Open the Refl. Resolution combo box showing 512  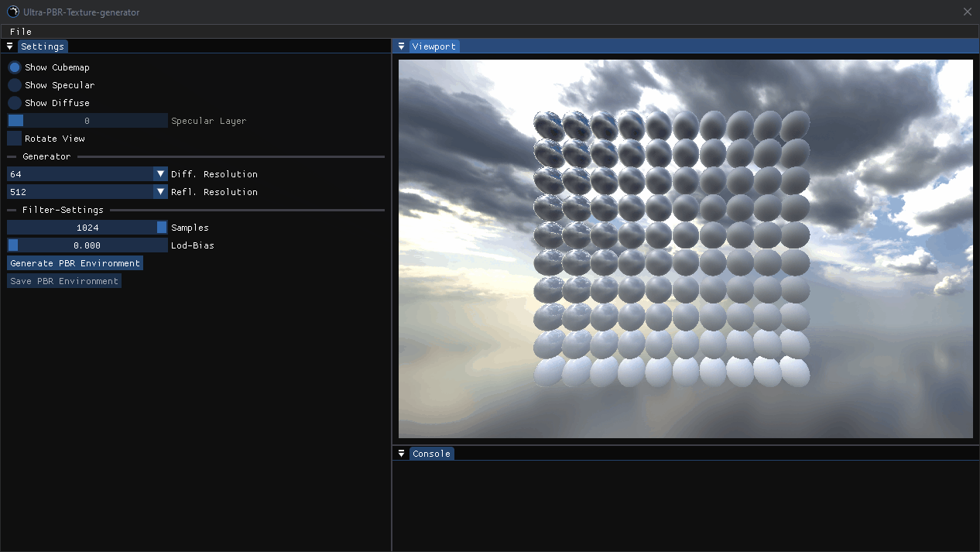coord(77,191)
